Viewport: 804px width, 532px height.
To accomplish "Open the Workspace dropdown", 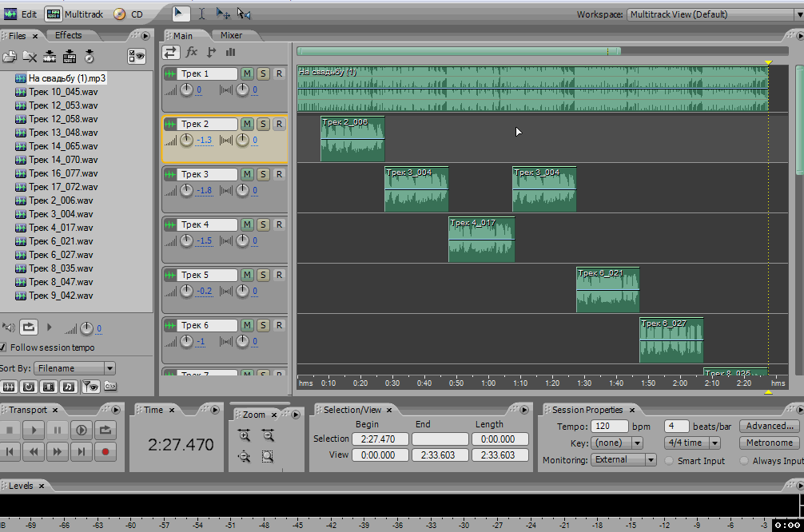I will pos(713,14).
